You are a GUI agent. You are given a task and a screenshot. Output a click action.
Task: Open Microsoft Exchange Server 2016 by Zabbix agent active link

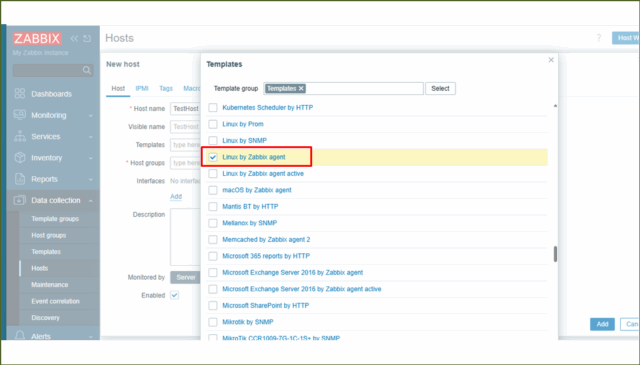tap(302, 289)
